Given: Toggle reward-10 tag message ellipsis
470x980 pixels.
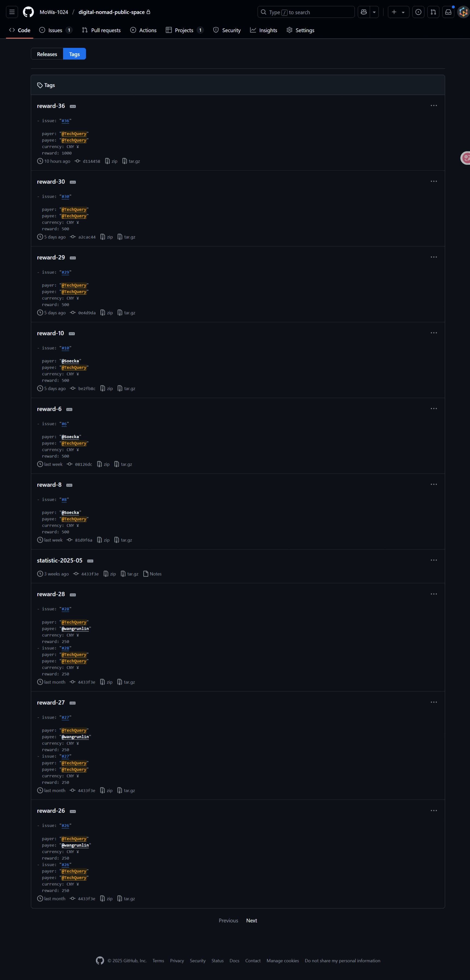Looking at the screenshot, I should tap(72, 334).
